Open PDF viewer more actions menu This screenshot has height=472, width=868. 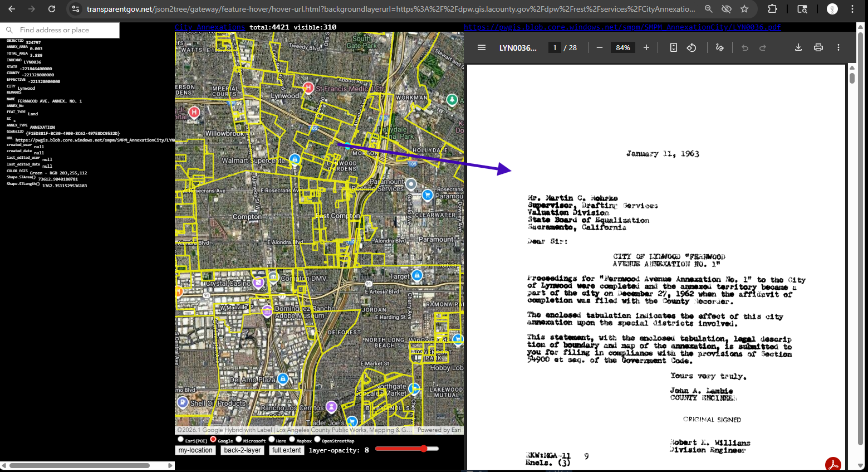[x=838, y=48]
